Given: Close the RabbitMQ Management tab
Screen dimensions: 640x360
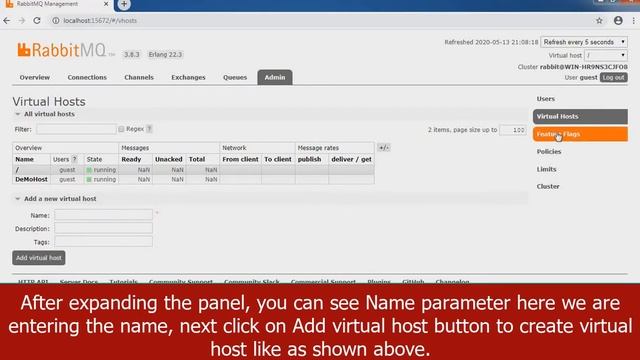Looking at the screenshot, I should coord(106,4).
